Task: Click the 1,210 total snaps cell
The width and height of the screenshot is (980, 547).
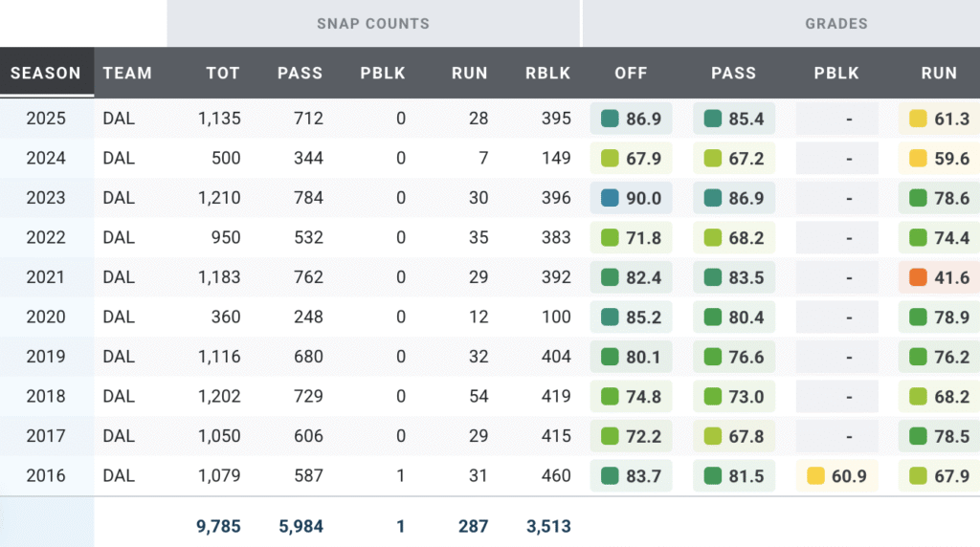Action: [219, 198]
